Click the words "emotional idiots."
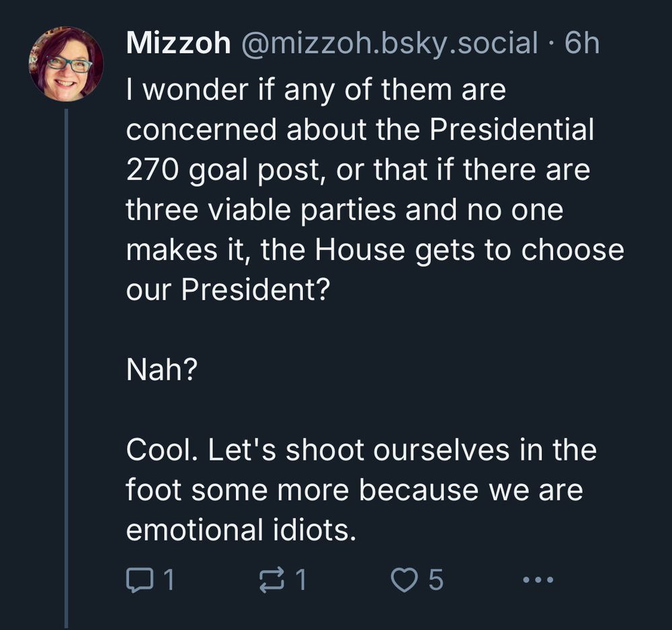Screen dimensions: 672x630 click(241, 530)
